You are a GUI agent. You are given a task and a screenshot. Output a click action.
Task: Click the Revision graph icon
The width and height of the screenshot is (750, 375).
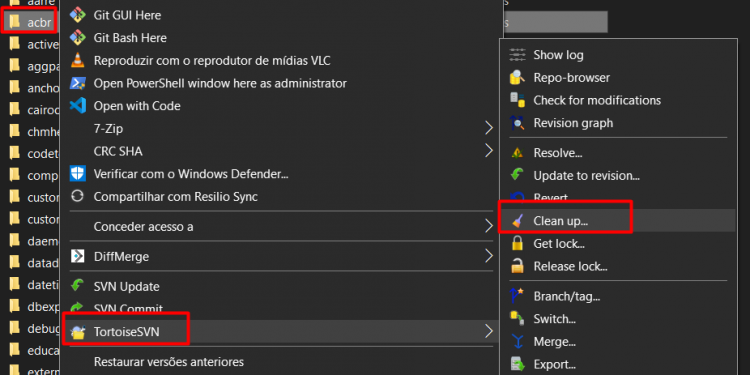(x=518, y=123)
